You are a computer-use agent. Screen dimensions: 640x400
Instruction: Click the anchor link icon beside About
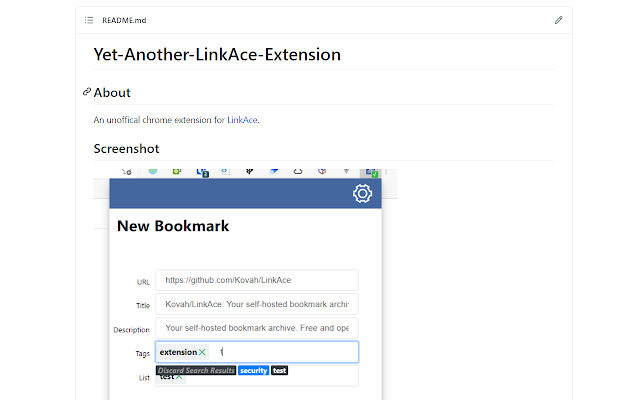87,92
